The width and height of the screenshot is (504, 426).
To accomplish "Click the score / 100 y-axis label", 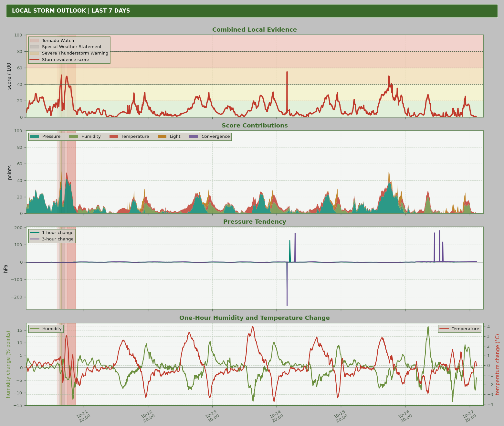I will coord(9,76).
